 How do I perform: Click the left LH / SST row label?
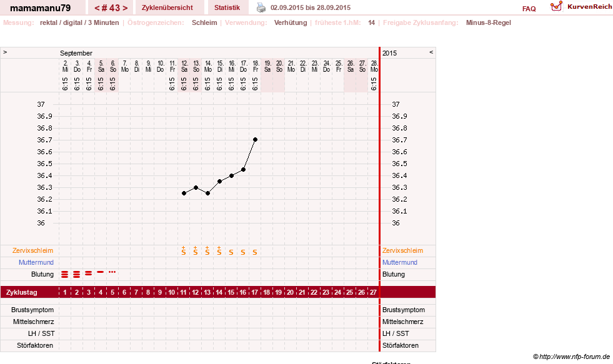[41, 333]
